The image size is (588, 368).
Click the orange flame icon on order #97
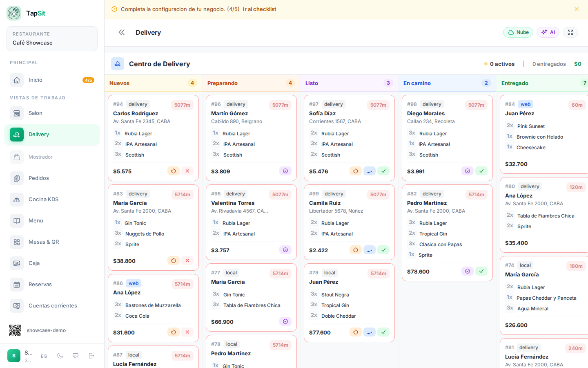[356, 171]
